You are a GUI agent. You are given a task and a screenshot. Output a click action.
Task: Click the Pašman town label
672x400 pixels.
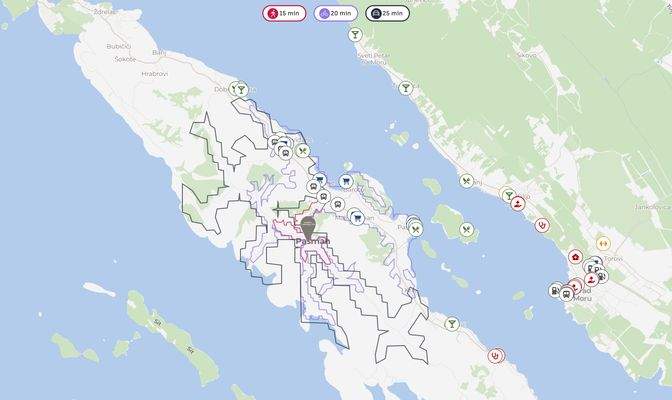coord(313,242)
